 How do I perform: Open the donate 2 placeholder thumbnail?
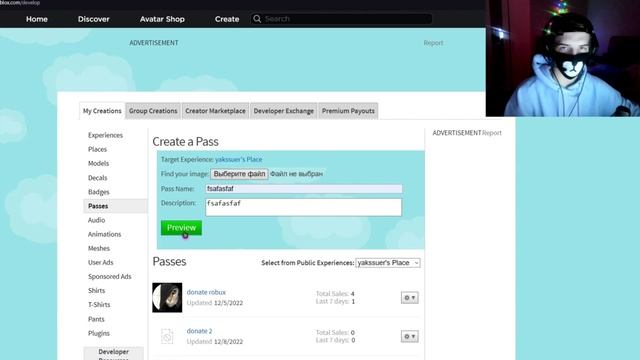tap(167, 336)
